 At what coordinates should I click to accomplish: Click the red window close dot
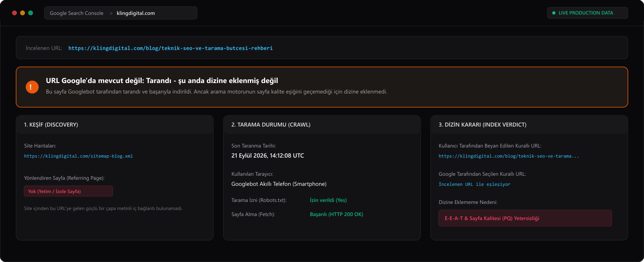pyautogui.click(x=14, y=13)
